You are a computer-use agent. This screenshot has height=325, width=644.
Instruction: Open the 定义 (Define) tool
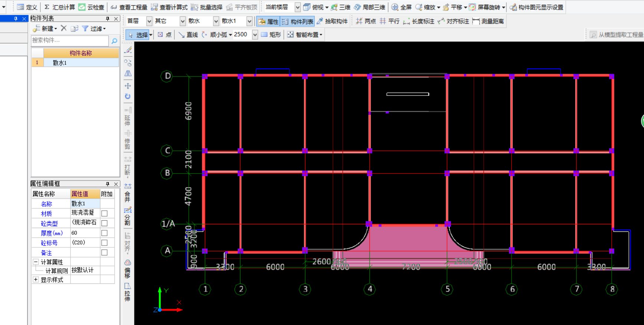pos(27,7)
